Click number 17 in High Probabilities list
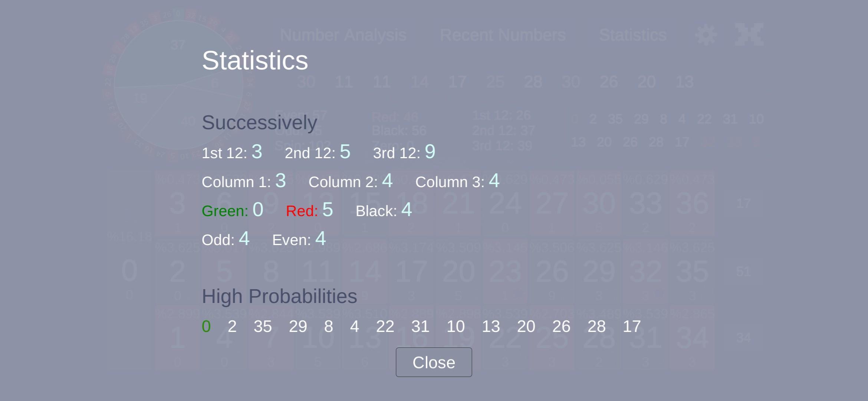Screen dimensions: 868x401 pyautogui.click(x=632, y=327)
